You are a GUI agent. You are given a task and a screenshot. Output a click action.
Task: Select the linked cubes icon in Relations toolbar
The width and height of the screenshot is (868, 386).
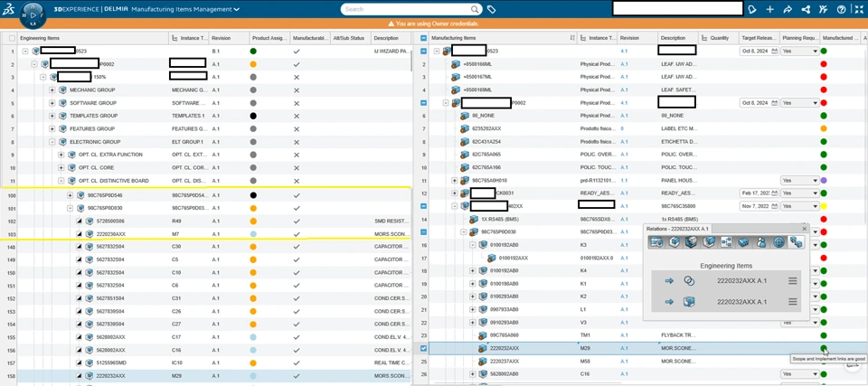(x=796, y=242)
